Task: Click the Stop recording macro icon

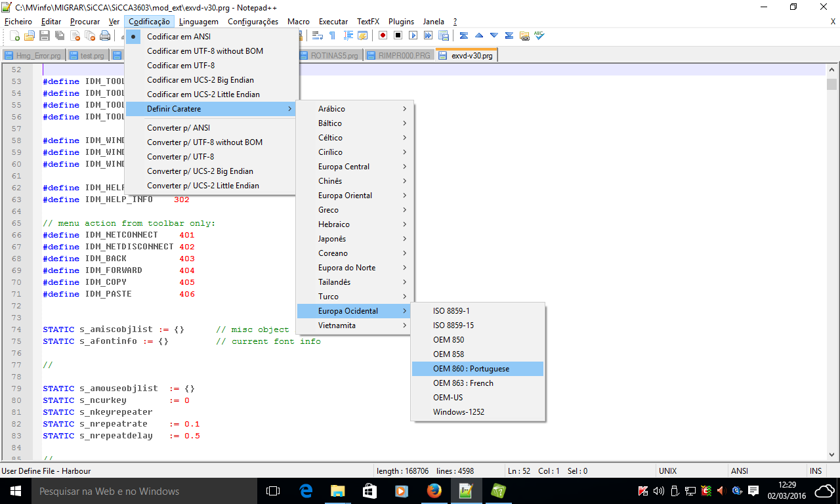Action: point(398,35)
